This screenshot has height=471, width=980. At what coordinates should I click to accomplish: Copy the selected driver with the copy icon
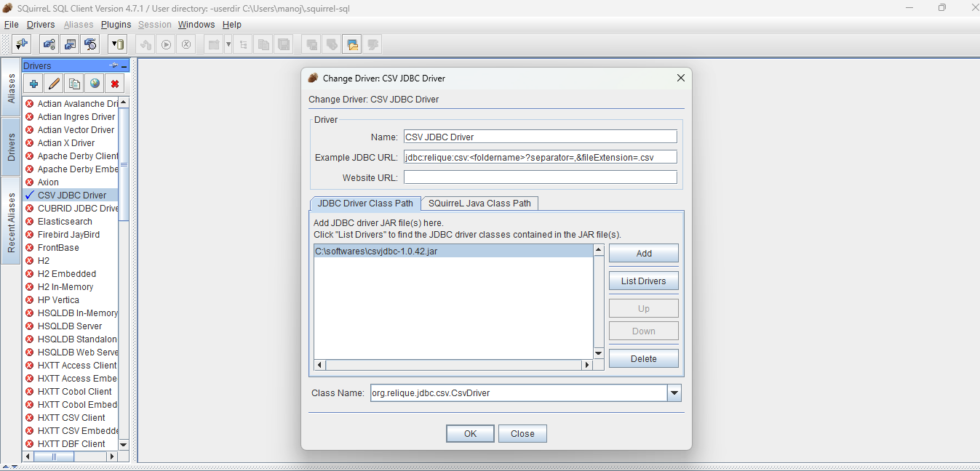click(74, 84)
